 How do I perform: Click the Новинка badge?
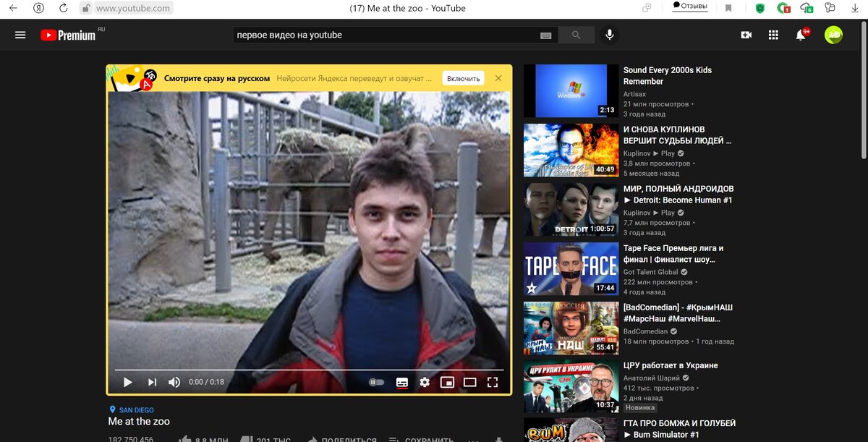click(639, 407)
